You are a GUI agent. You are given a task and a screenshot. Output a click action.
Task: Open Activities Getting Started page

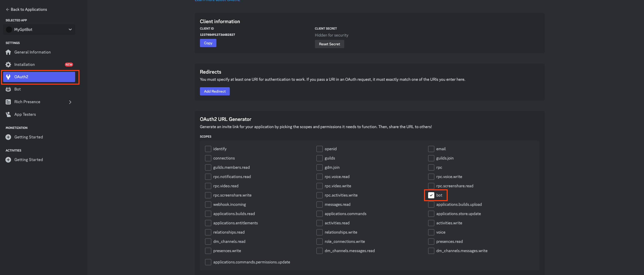pyautogui.click(x=39, y=160)
